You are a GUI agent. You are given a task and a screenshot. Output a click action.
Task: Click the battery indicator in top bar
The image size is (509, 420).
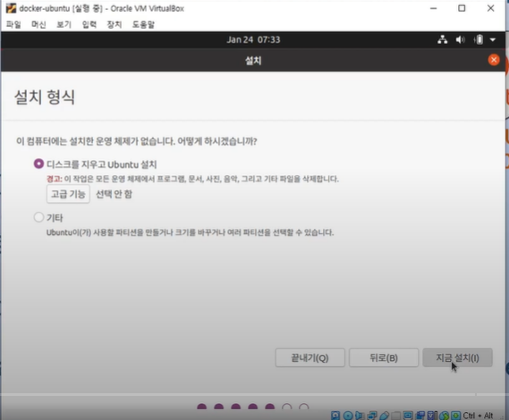coord(479,40)
